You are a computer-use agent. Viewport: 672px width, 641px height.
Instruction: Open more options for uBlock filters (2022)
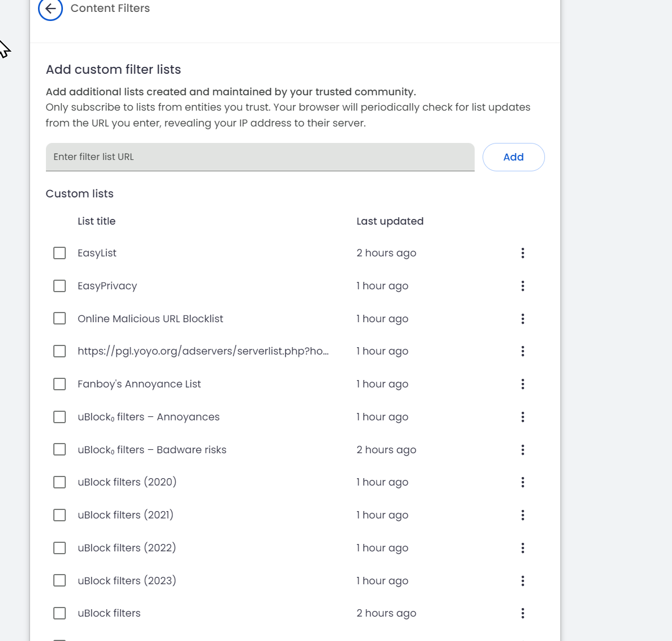(522, 548)
